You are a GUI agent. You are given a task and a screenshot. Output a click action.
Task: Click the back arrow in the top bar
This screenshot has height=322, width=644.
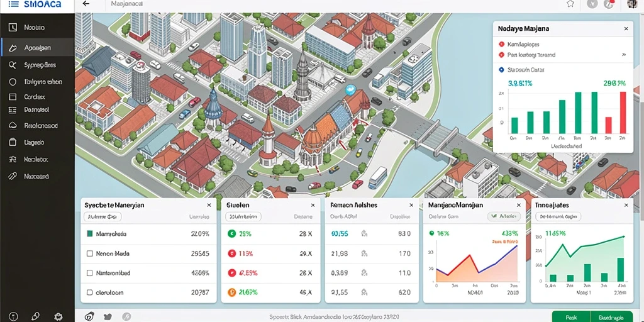coord(86,4)
